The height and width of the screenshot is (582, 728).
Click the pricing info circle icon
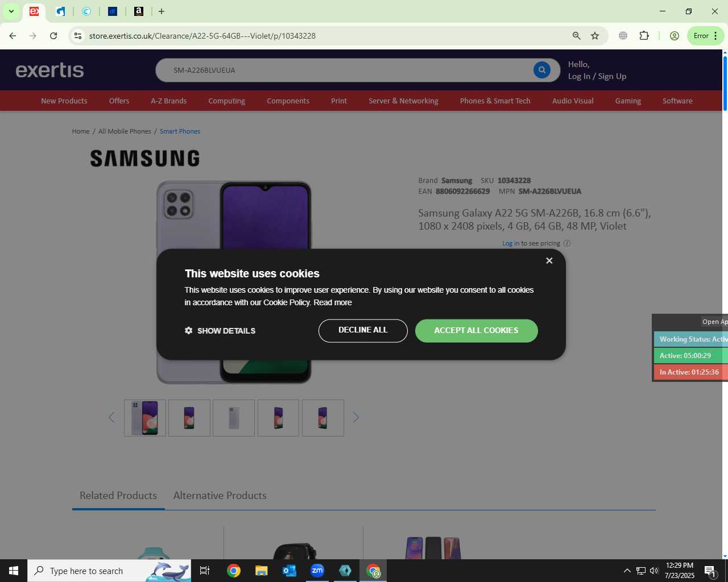(x=567, y=243)
